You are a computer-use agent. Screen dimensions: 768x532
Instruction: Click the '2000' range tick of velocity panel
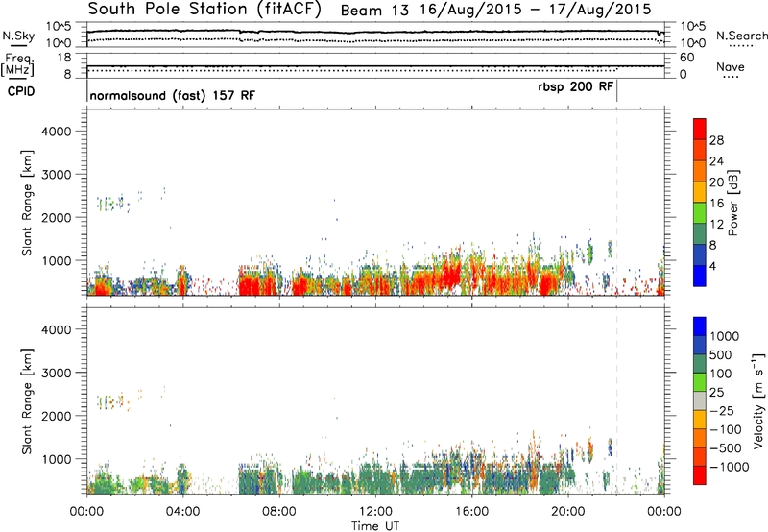(x=57, y=416)
